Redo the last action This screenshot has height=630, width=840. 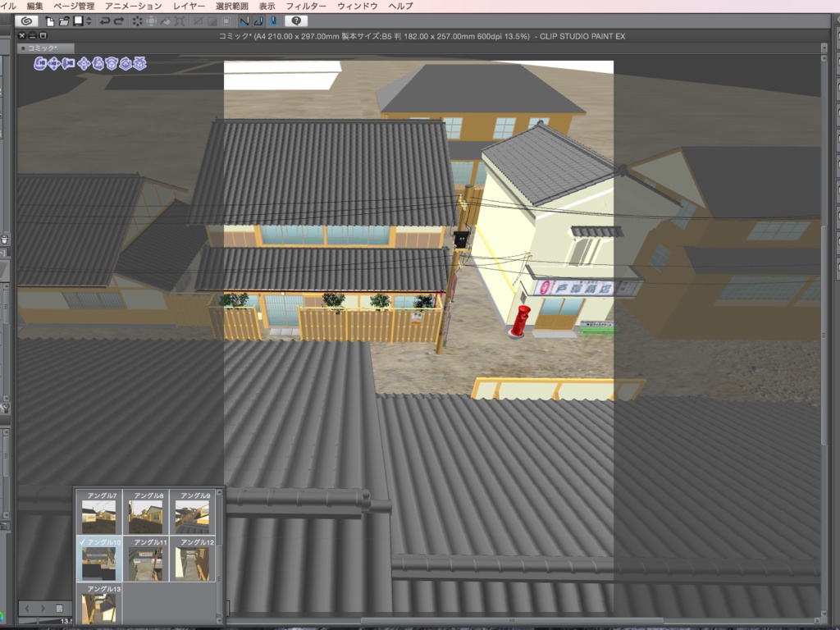[119, 21]
